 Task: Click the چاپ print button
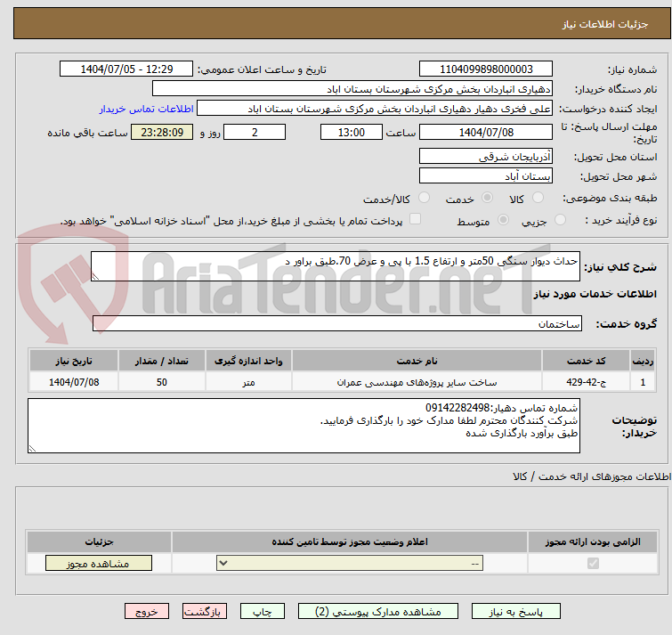coord(263,611)
